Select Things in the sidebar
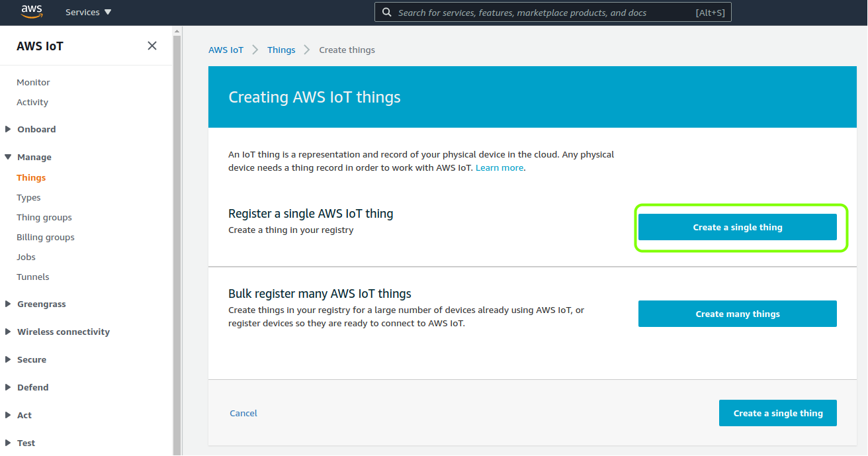The height and width of the screenshot is (456, 868). pos(31,177)
